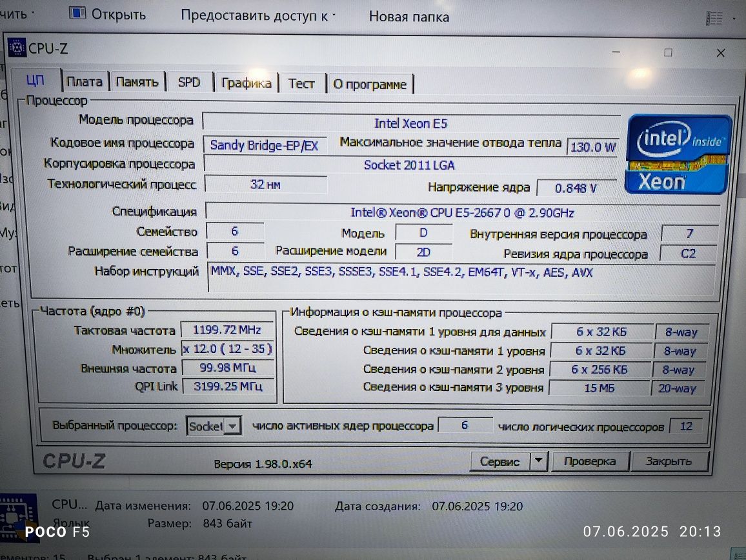Click the Sandy Bridge-EP/EX code name value
This screenshot has width=746, height=560.
click(265, 145)
